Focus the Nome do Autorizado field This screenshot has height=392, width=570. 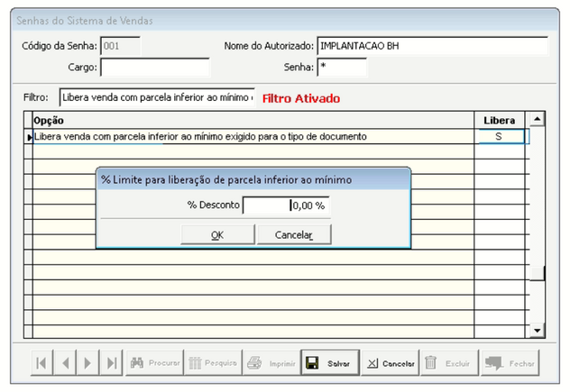pos(431,46)
